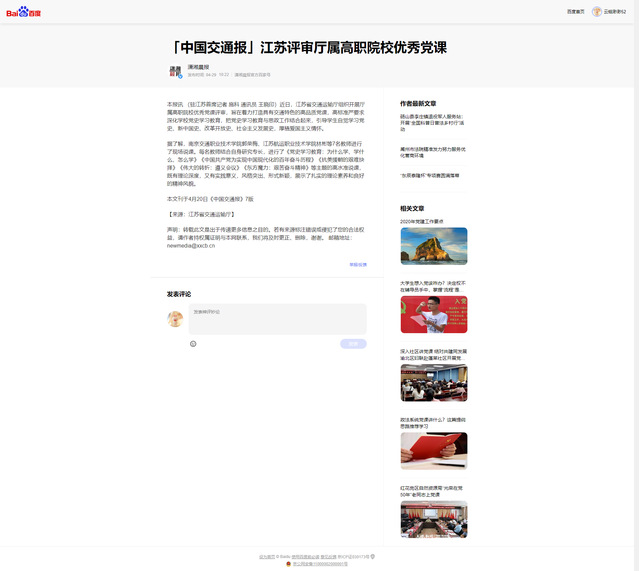This screenshot has width=639, height=571.
Task: Go to 百度首页 in the top bar
Action: coord(575,12)
